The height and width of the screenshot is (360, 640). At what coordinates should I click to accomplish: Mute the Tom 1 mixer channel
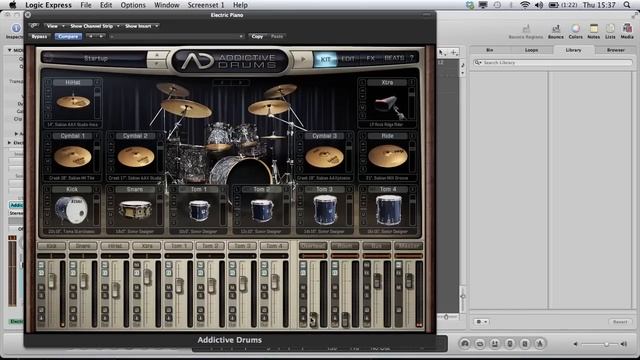click(x=169, y=287)
